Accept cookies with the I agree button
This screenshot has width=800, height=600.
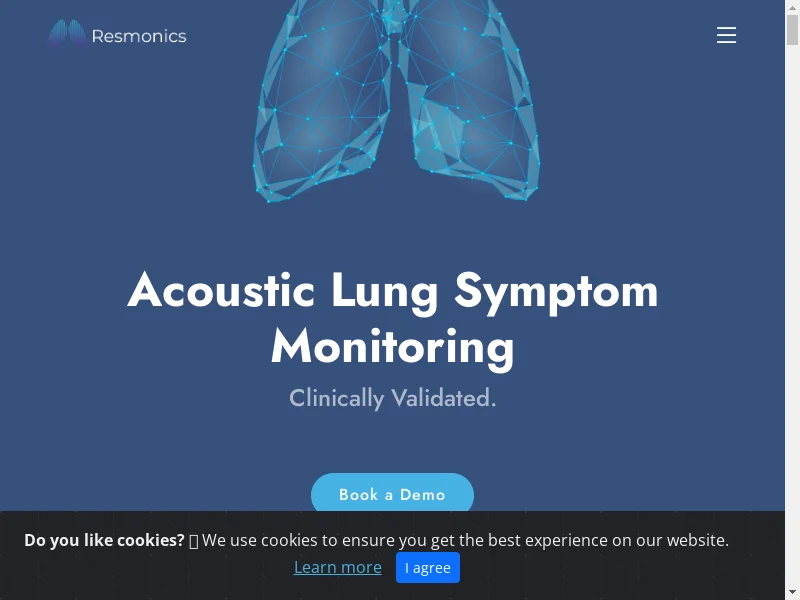pos(428,567)
